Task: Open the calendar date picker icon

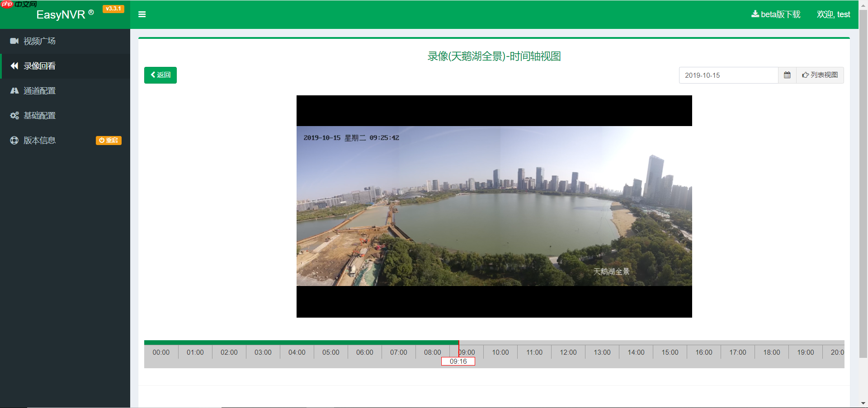Action: tap(787, 75)
